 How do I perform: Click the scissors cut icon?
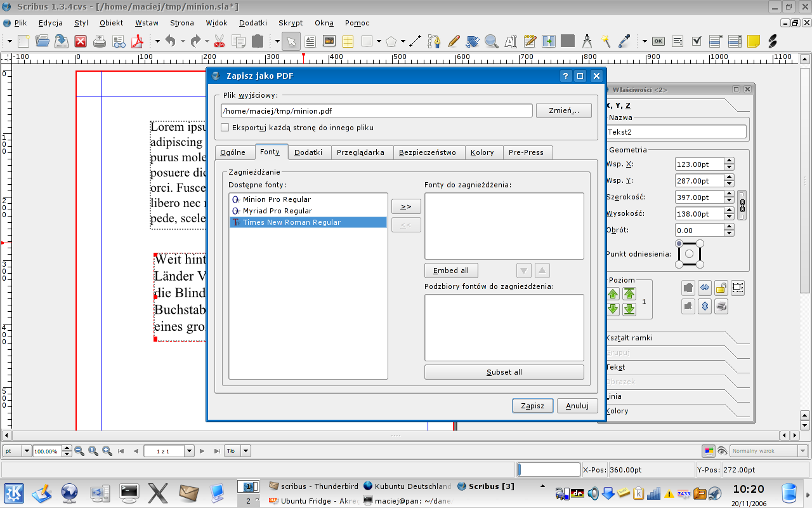(x=219, y=41)
